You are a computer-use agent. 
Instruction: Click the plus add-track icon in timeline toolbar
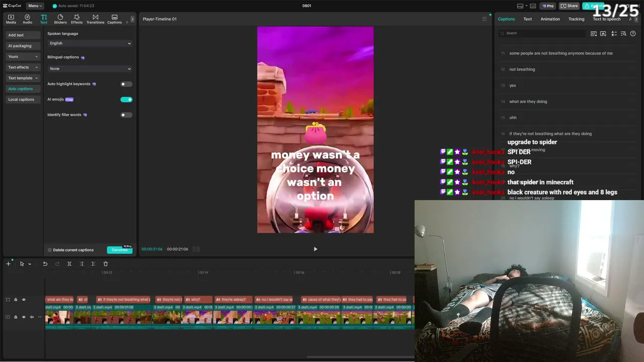8,264
